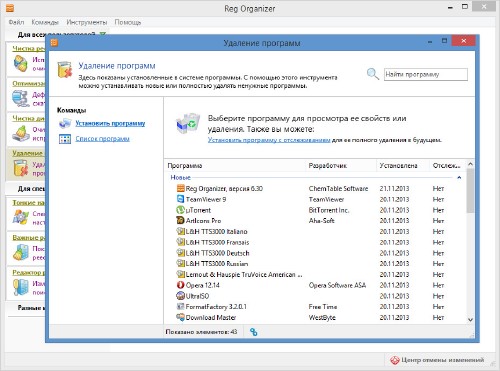Image resolution: width=500 pixels, height=371 pixels.
Task: Open the Помощь menu
Action: coord(128,22)
